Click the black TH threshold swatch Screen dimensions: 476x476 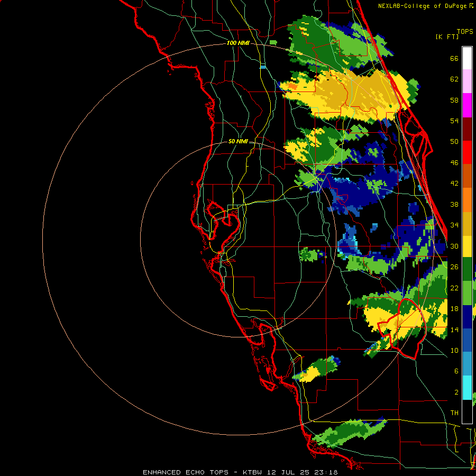coord(467,411)
